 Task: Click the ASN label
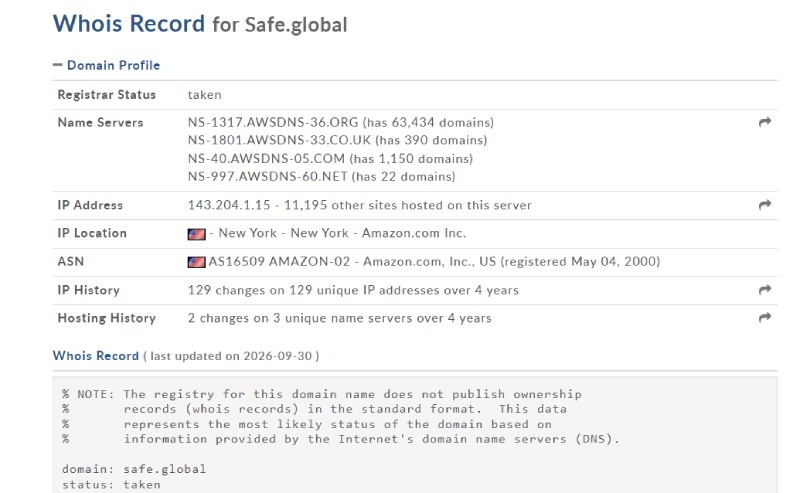coord(70,261)
